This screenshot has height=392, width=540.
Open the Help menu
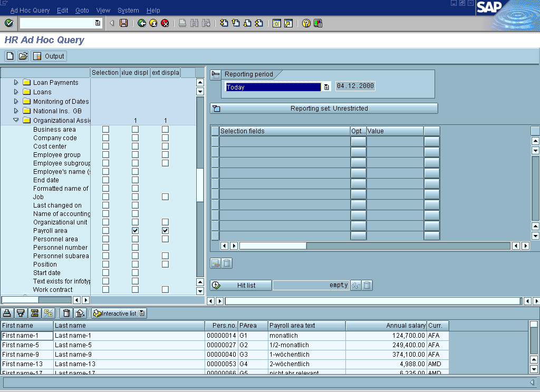(x=153, y=11)
